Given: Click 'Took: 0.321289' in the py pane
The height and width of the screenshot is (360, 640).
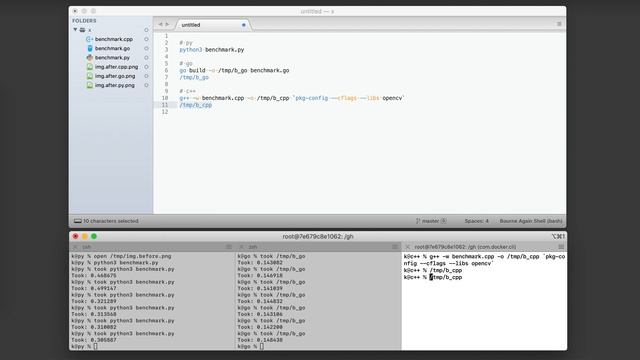Looking at the screenshot, I should (93, 301).
